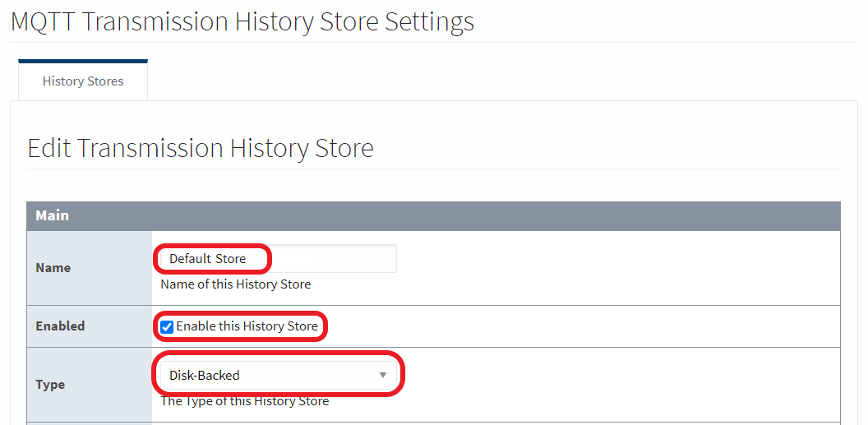Place cursor on 'Default Store' text
The width and height of the screenshot is (868, 425).
coord(207,258)
